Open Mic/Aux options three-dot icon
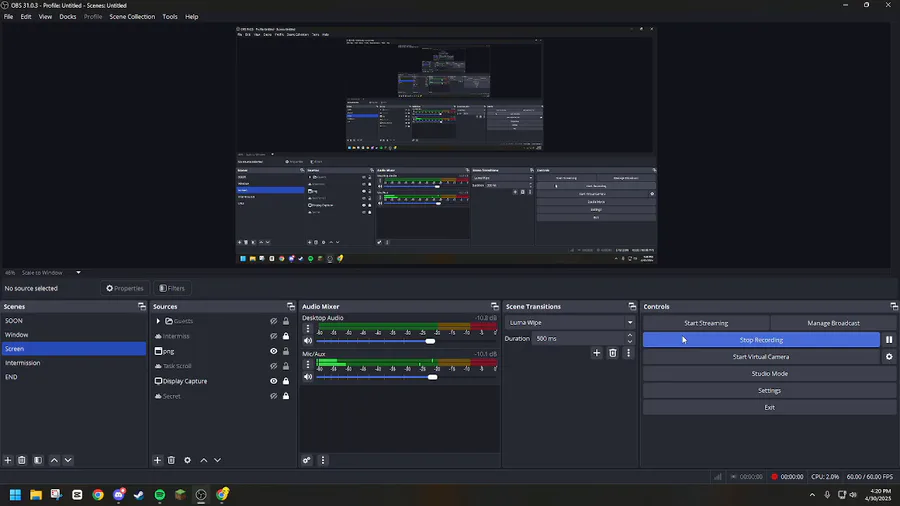Viewport: 900px width, 506px height. 308,364
